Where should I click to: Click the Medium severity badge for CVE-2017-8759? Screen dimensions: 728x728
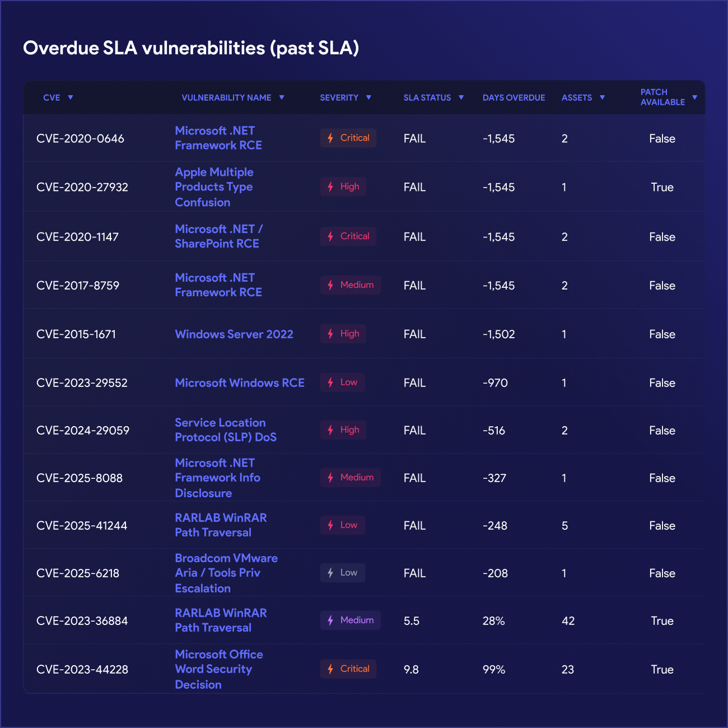coord(350,285)
